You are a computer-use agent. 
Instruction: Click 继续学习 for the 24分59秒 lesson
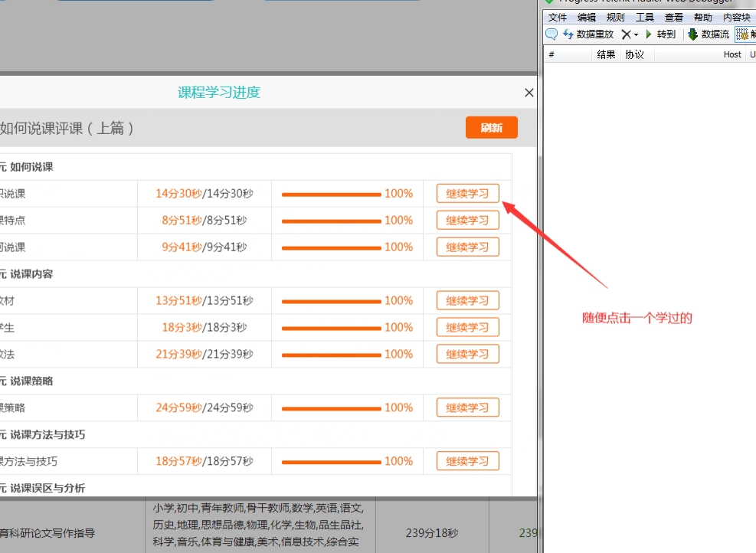tap(468, 407)
